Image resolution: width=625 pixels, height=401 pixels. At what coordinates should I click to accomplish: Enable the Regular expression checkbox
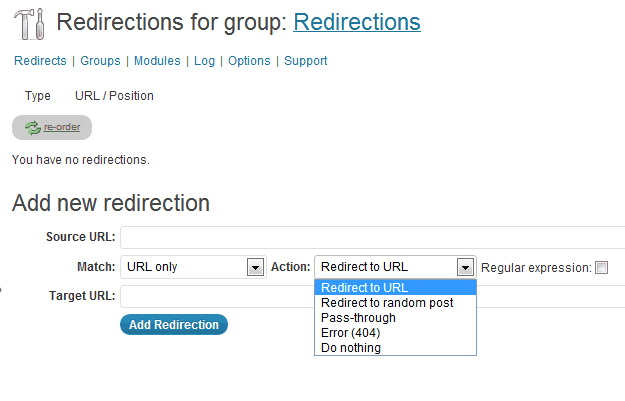click(601, 267)
